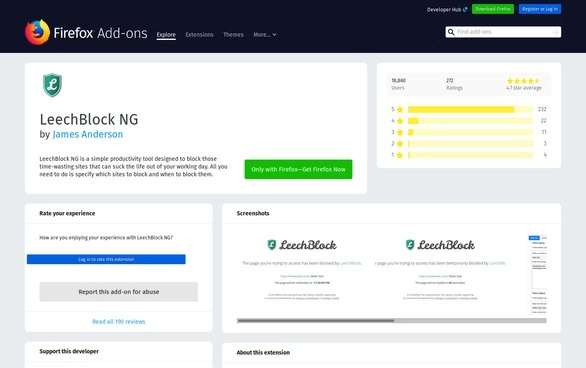The width and height of the screenshot is (586, 368).
Task: Click the Screenshots heading
Action: [x=253, y=213]
